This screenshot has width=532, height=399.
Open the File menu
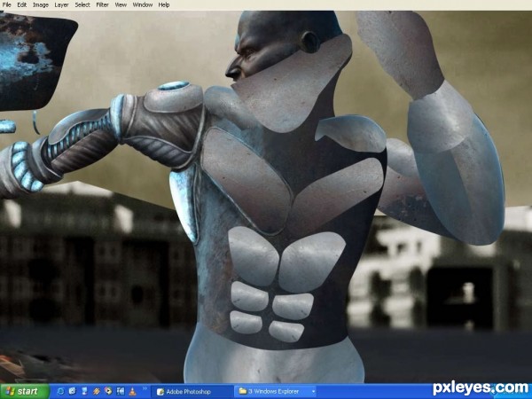[x=6, y=4]
